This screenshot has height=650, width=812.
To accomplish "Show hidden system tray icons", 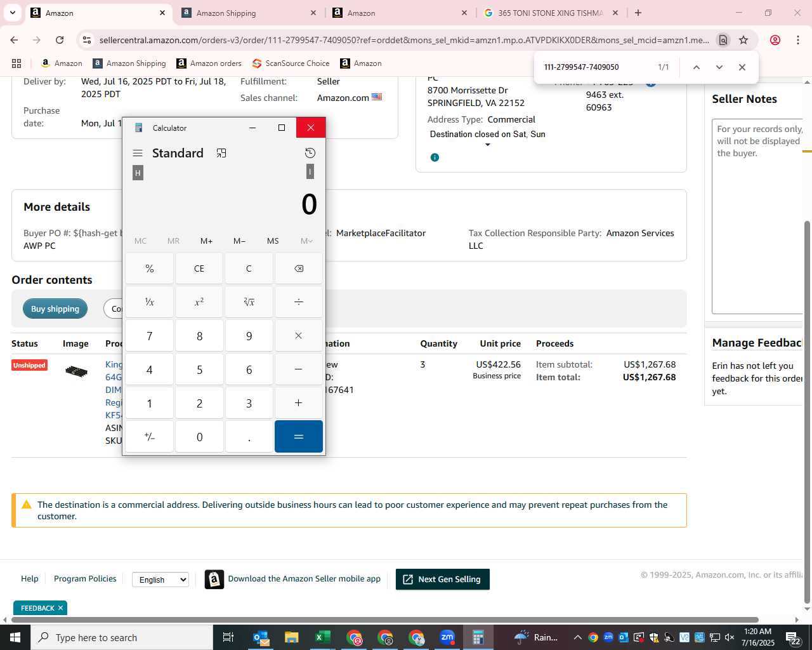I will (x=577, y=637).
